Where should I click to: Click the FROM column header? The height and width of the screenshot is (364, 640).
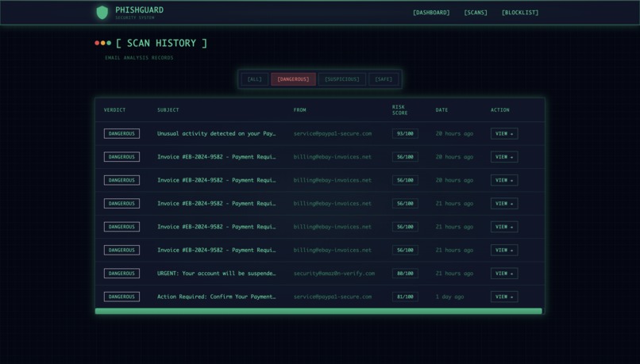299,110
